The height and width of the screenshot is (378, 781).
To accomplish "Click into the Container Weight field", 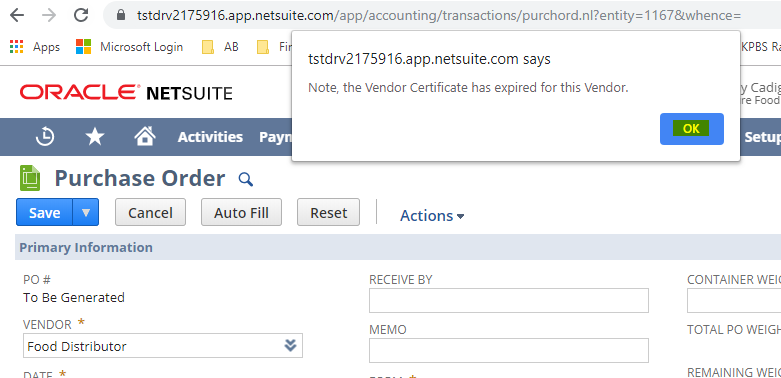I will pos(734,300).
